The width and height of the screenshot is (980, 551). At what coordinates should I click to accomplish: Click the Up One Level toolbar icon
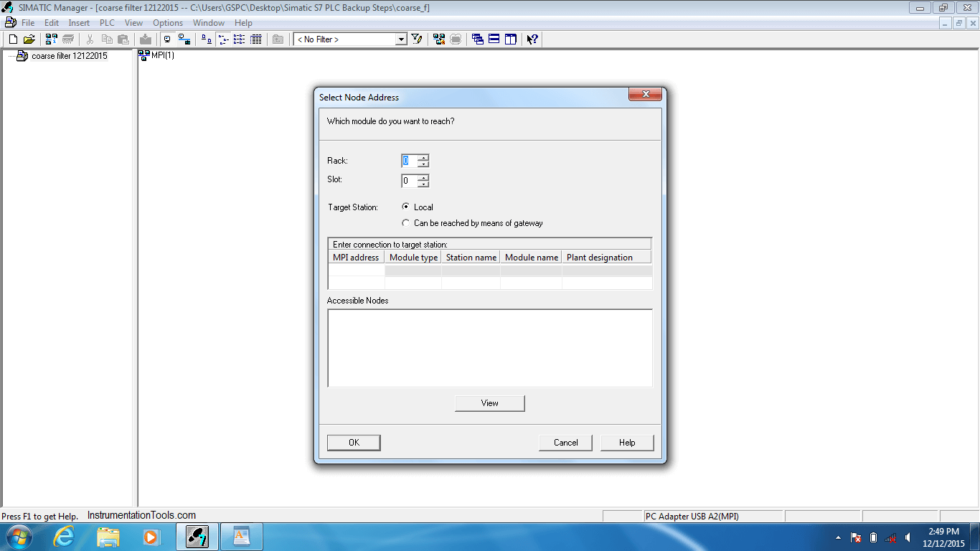tap(278, 39)
